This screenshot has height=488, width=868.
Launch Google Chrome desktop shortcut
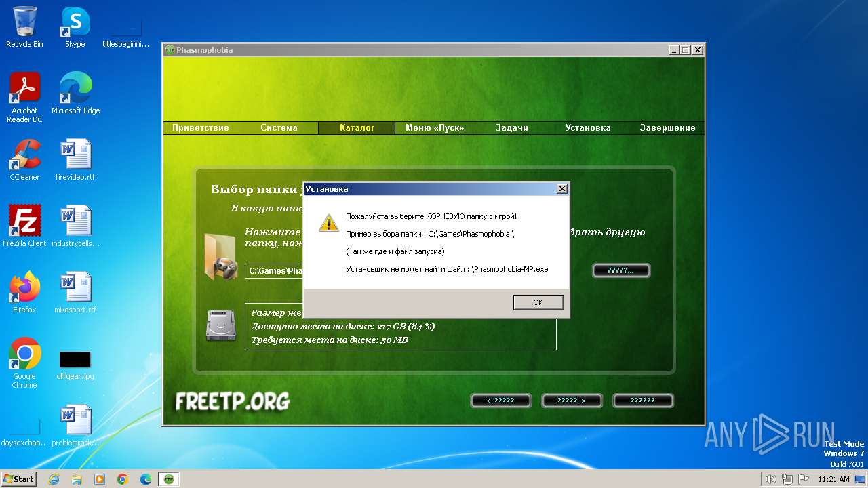coord(24,363)
